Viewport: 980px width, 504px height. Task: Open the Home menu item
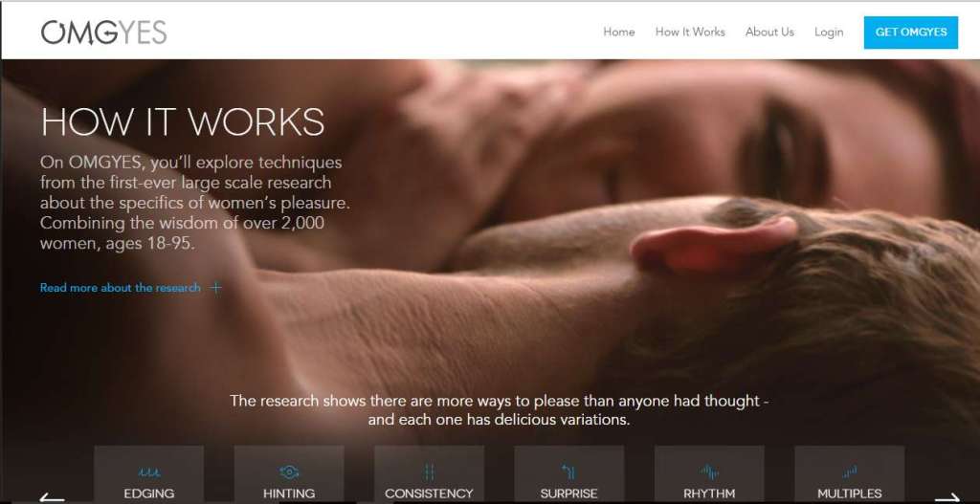[619, 32]
